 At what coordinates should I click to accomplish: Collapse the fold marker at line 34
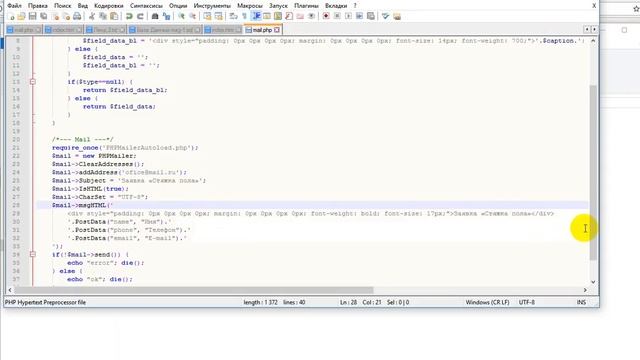pyautogui.click(x=33, y=254)
